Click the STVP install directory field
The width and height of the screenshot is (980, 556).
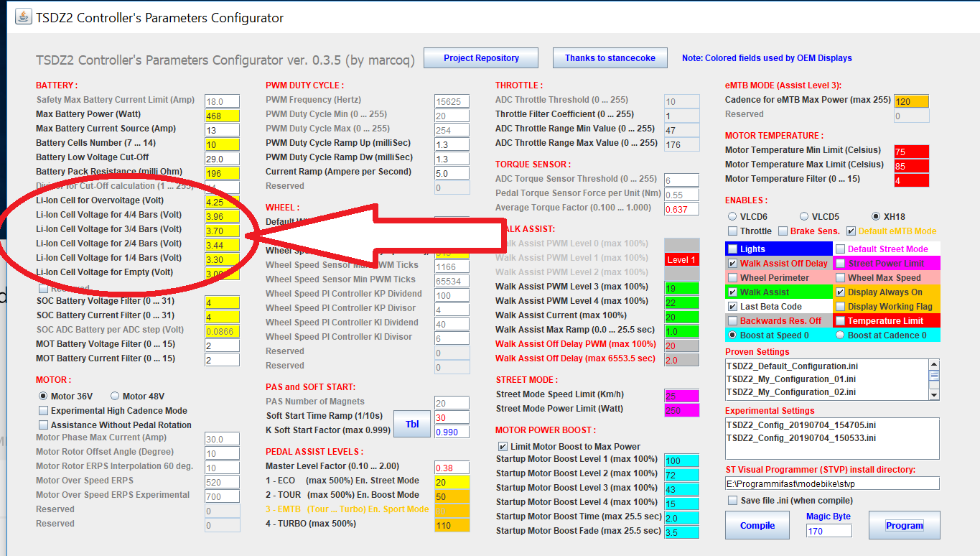[x=832, y=483]
